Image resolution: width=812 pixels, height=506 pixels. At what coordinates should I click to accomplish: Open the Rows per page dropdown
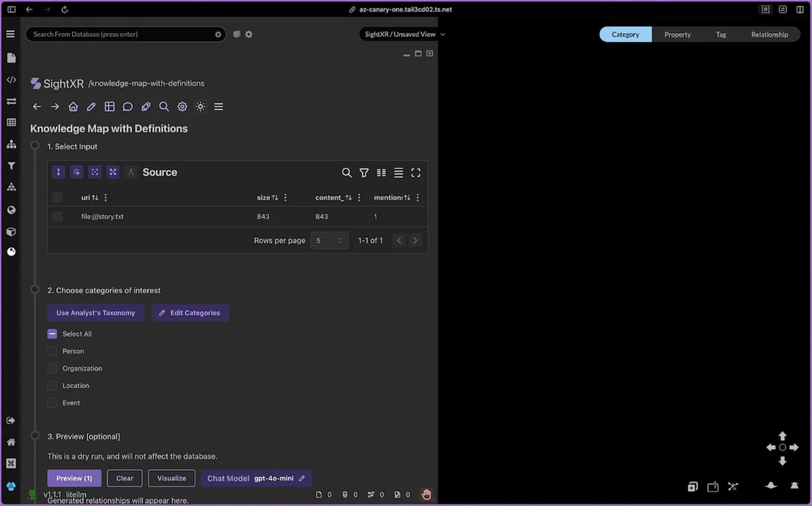click(329, 241)
